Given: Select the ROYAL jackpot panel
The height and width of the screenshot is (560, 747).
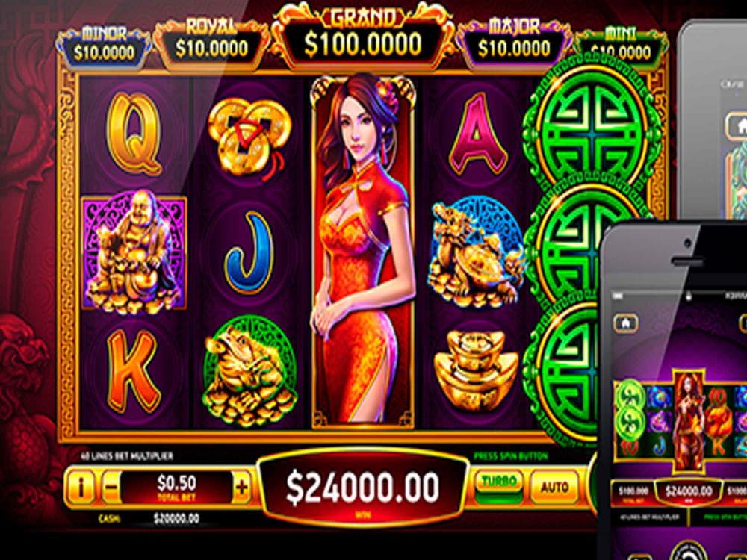Looking at the screenshot, I should coord(211,43).
